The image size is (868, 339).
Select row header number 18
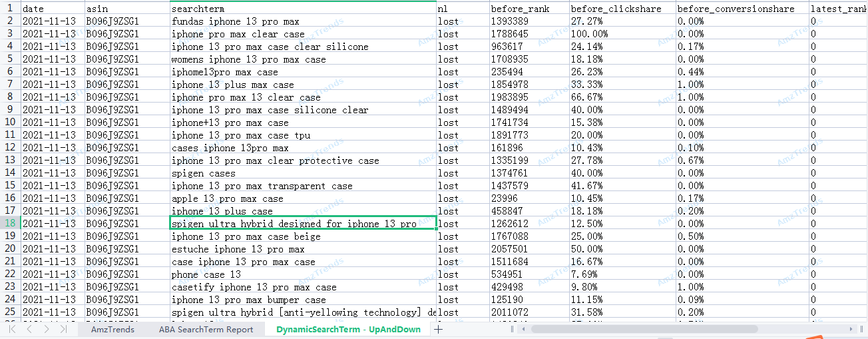coord(10,223)
